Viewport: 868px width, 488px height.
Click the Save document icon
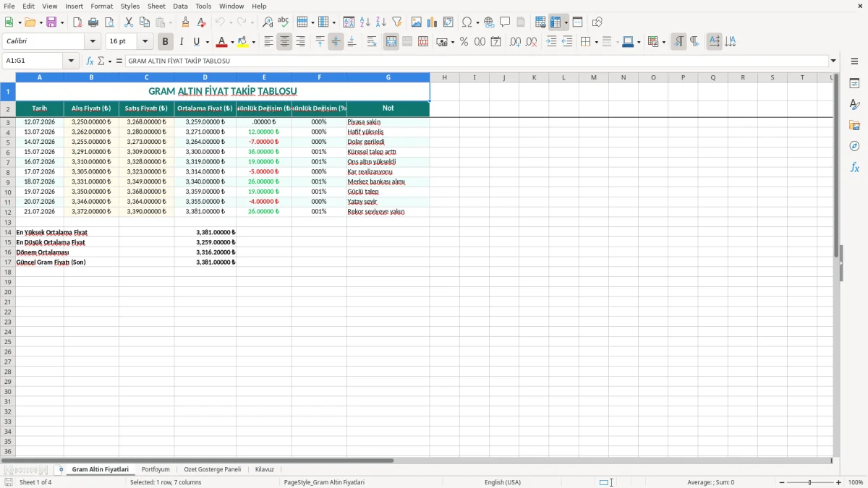click(x=51, y=22)
